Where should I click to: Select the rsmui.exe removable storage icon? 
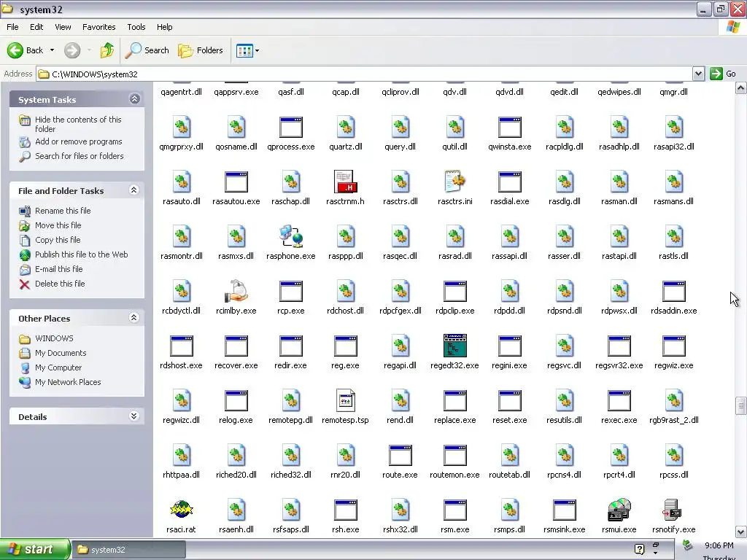619,510
